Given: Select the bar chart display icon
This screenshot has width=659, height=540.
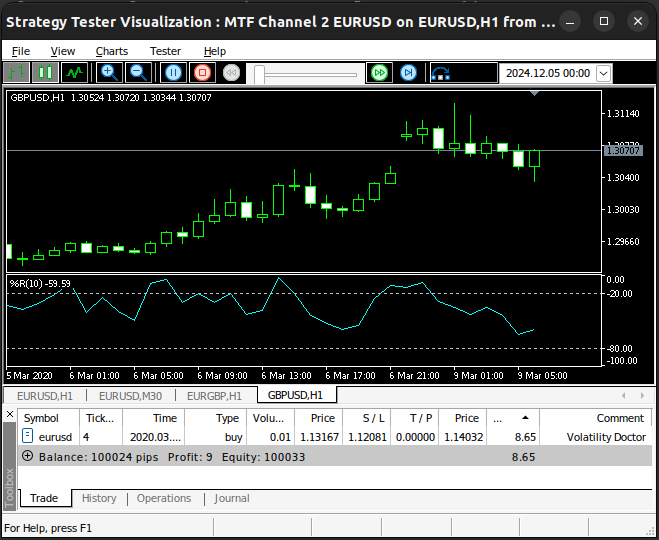Looking at the screenshot, I should (17, 73).
